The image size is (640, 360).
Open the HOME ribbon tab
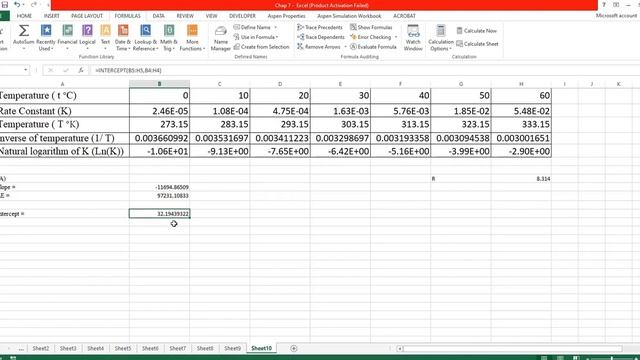pyautogui.click(x=24, y=16)
